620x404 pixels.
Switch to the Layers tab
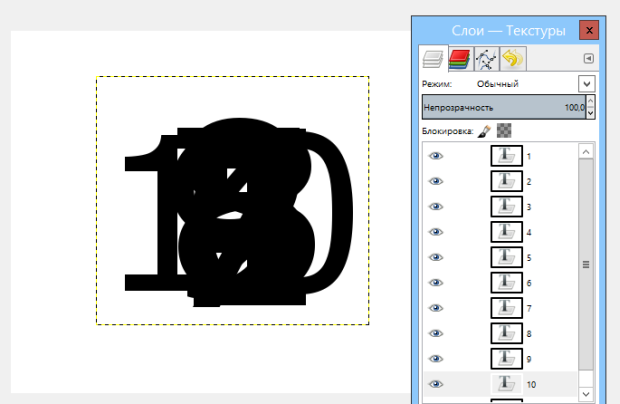[x=432, y=60]
